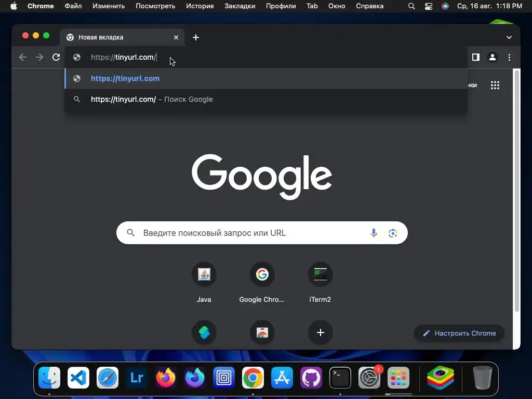Screen dimensions: 532x399
Task: Open the teal-blue logo shortcut tile
Action: click(x=204, y=332)
